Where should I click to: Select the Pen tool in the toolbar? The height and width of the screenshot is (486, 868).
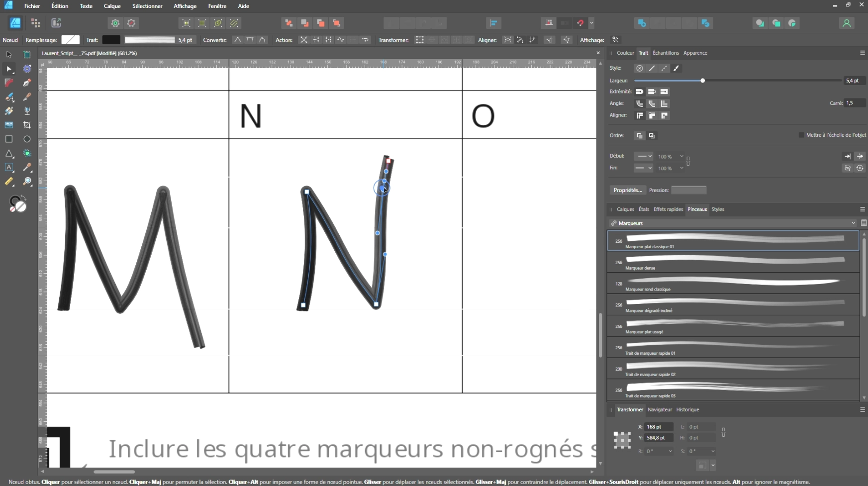27,83
